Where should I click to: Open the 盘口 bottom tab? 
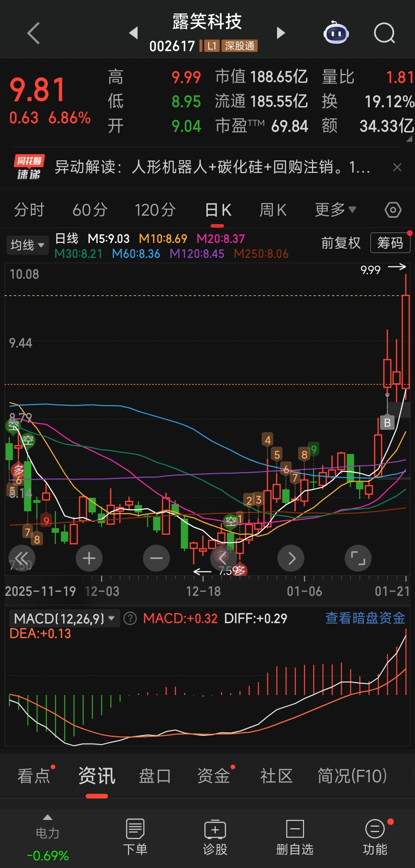155,776
